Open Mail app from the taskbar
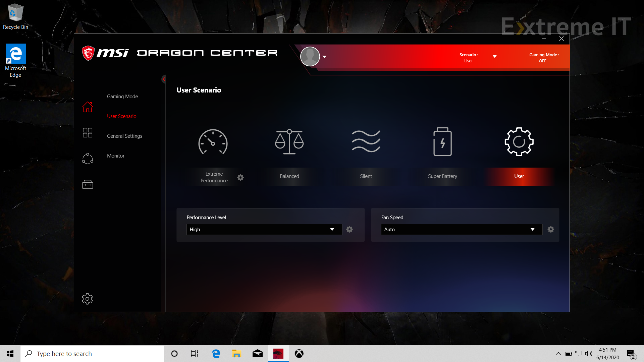The height and width of the screenshot is (362, 644). (258, 354)
